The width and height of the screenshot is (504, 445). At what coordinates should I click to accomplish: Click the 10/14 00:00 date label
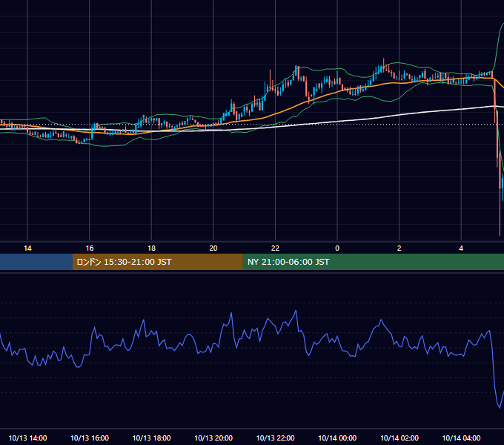337,438
